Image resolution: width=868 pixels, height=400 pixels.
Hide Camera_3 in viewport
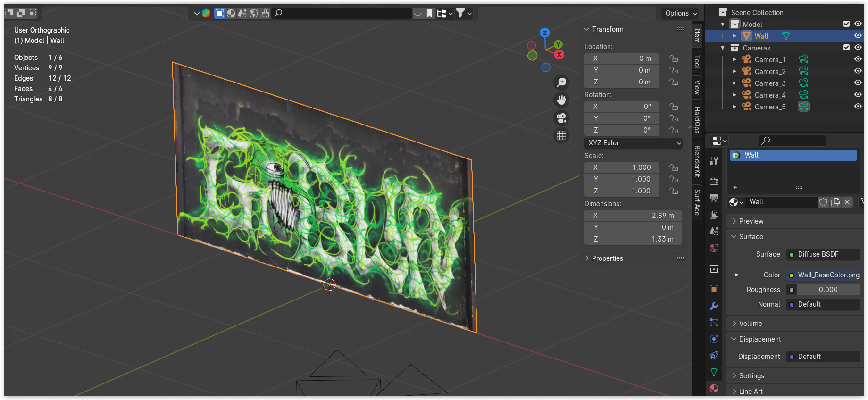pyautogui.click(x=858, y=83)
